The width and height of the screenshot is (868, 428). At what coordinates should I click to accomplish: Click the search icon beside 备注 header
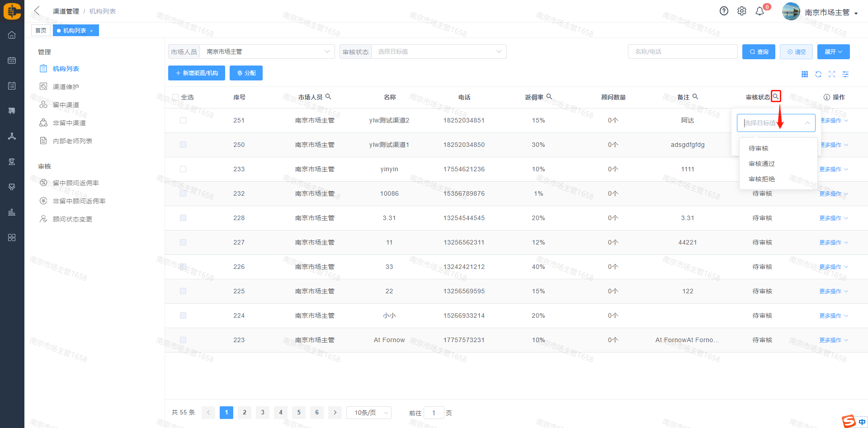[695, 97]
